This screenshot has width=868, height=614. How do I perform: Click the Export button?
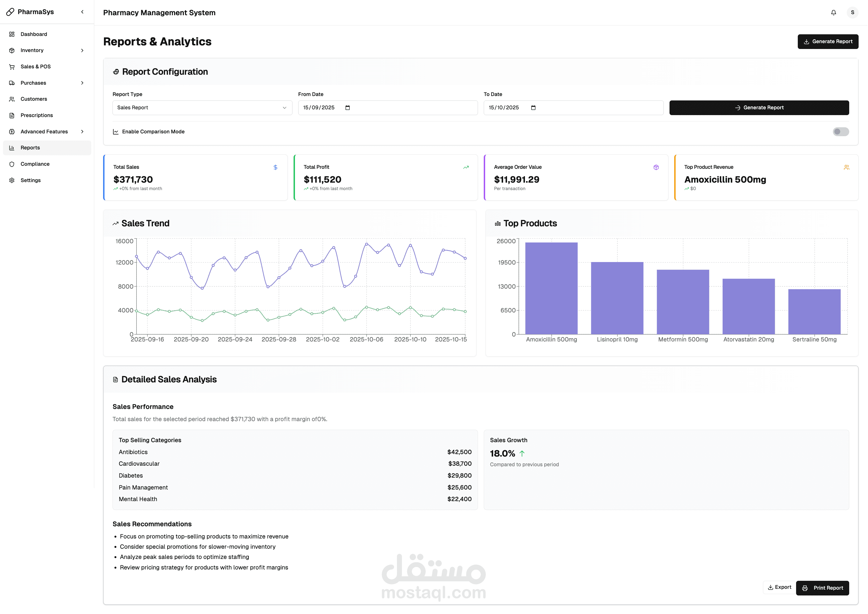coord(780,587)
